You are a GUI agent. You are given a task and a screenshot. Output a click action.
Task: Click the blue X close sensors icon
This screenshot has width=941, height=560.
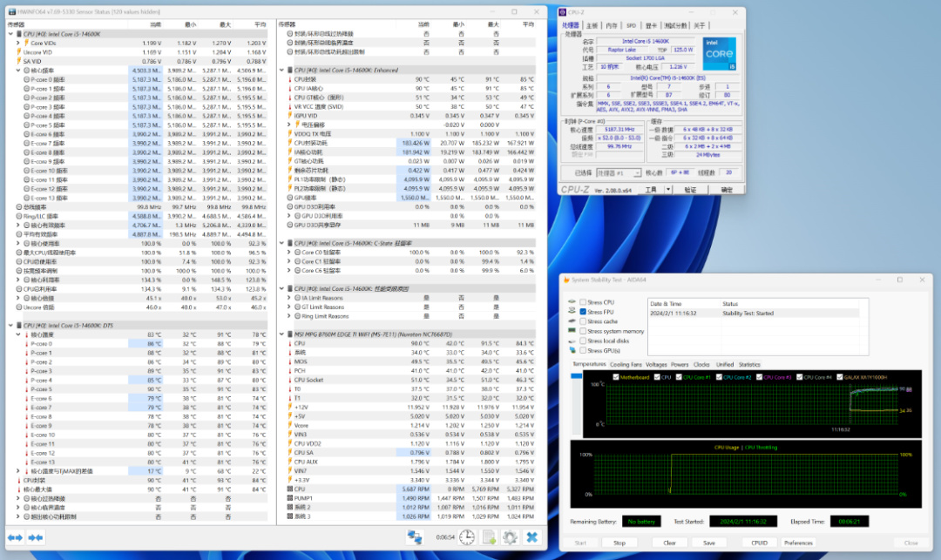pyautogui.click(x=532, y=537)
